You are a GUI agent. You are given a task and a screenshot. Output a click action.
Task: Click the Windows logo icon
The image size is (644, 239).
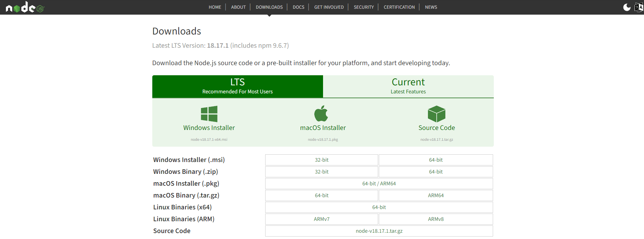(209, 114)
